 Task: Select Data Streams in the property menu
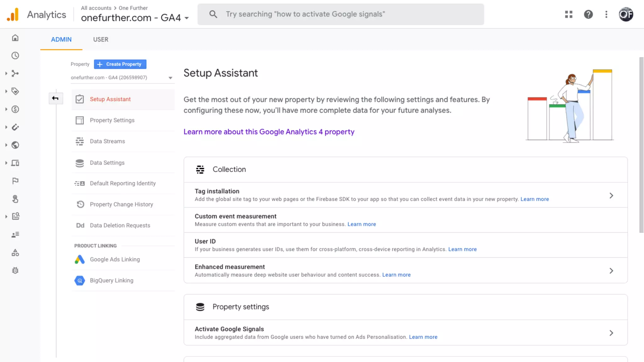[x=107, y=141]
